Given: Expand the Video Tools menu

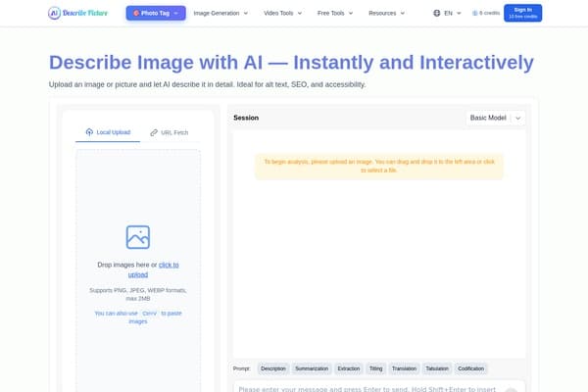Looking at the screenshot, I should pos(282,13).
